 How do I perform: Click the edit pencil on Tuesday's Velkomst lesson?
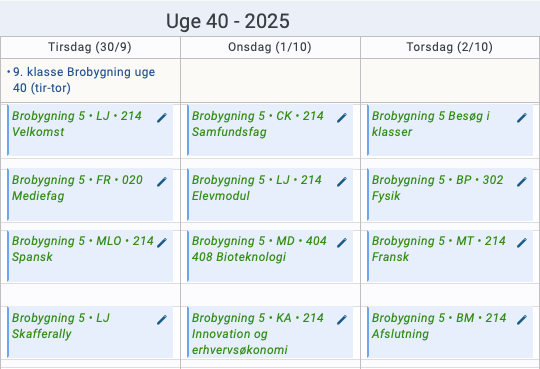pyautogui.click(x=162, y=118)
